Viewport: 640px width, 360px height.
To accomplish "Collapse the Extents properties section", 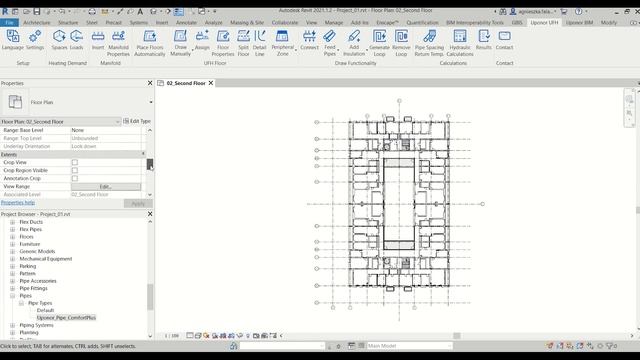I will coord(143,154).
